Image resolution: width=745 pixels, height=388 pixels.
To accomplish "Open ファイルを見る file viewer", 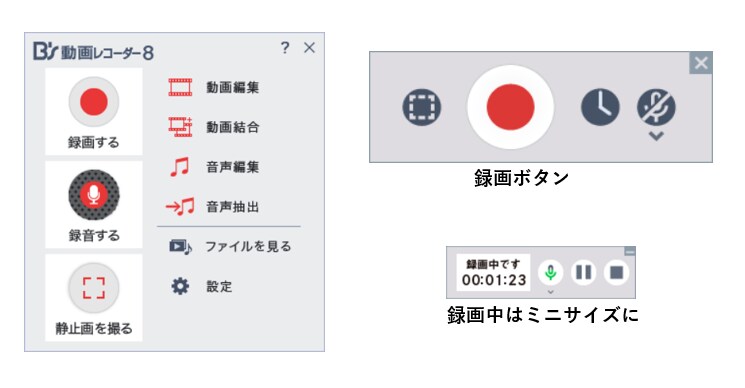I will point(230,246).
